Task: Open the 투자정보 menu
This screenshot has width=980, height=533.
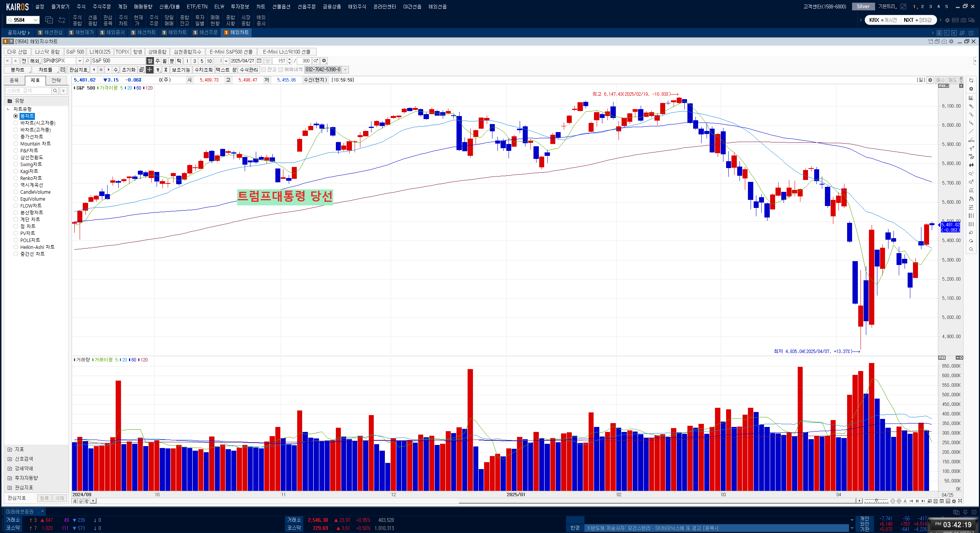Action: coord(240,7)
